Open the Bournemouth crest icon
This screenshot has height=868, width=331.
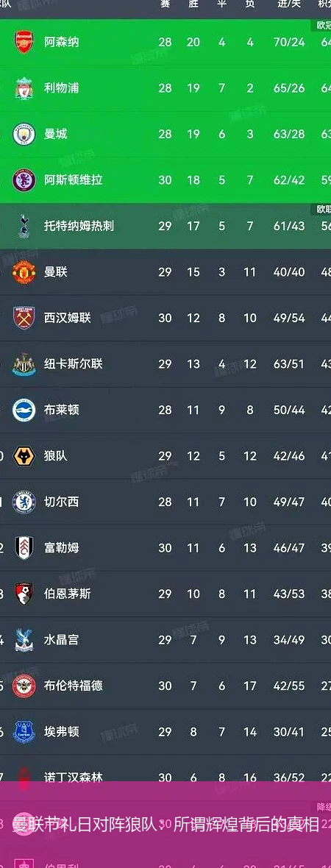click(24, 594)
